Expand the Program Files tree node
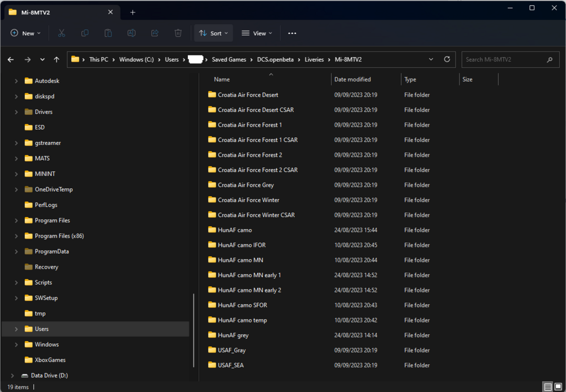Screen dimensions: 566x392 (16, 221)
